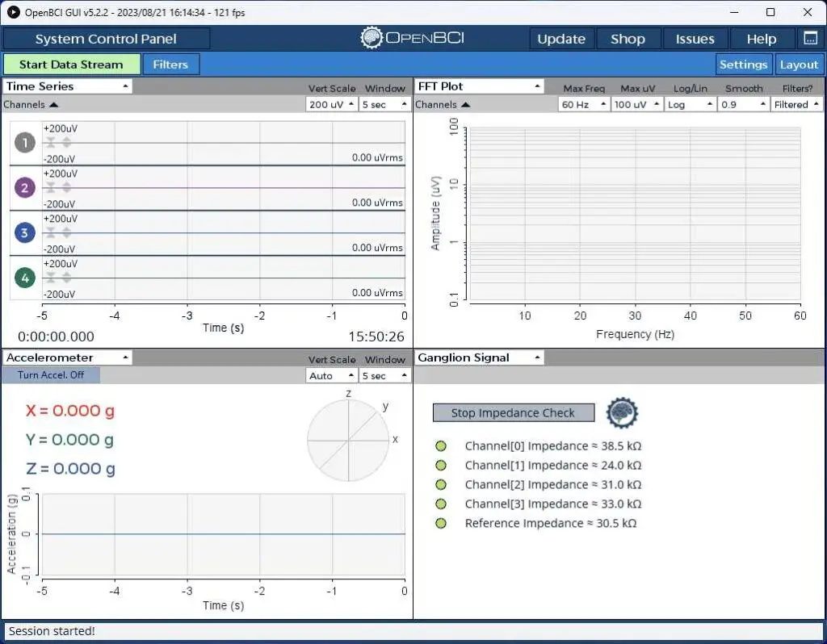Turn accelerometer off

click(51, 375)
